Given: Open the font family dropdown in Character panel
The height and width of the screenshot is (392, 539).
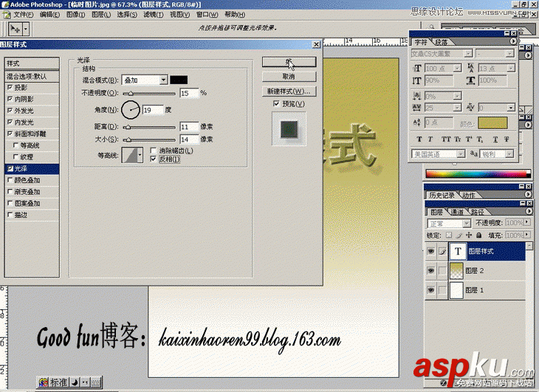Looking at the screenshot, I should point(468,54).
